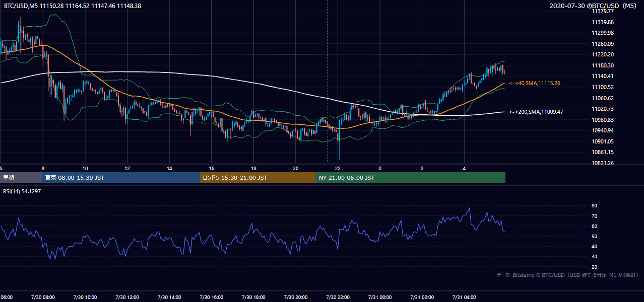Click the 11180.30 price axis label
The width and height of the screenshot is (644, 302).
[x=603, y=65]
